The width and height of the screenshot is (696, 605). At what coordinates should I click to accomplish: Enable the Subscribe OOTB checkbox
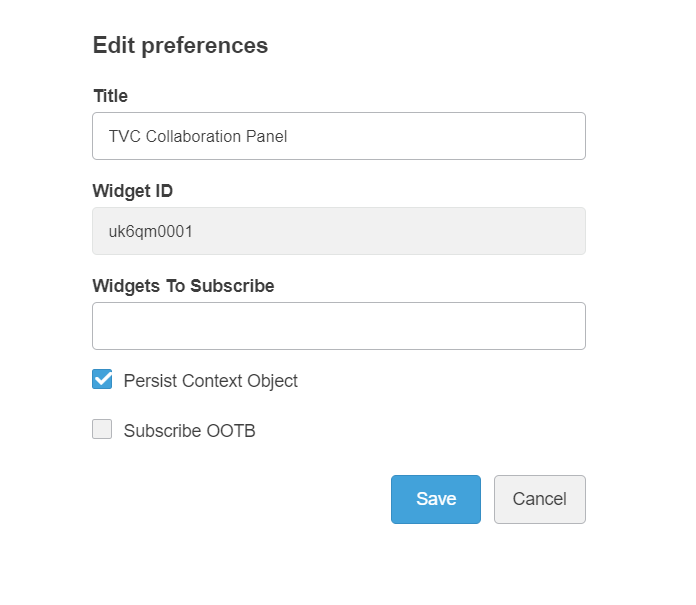(x=102, y=430)
